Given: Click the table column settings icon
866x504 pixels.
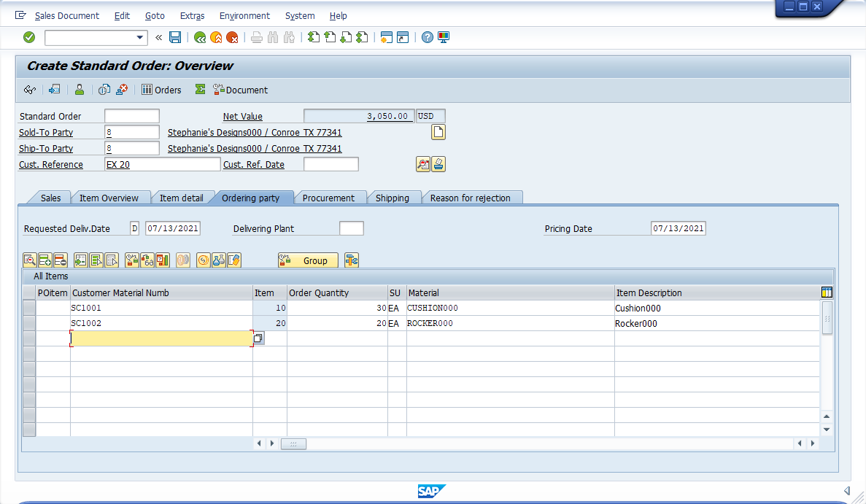Looking at the screenshot, I should 827,292.
